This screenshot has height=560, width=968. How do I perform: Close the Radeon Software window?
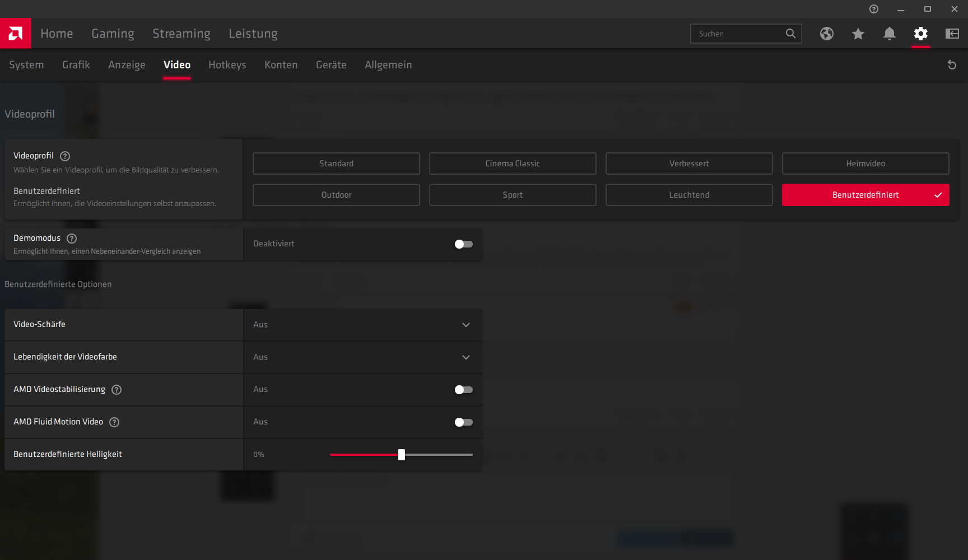click(955, 9)
